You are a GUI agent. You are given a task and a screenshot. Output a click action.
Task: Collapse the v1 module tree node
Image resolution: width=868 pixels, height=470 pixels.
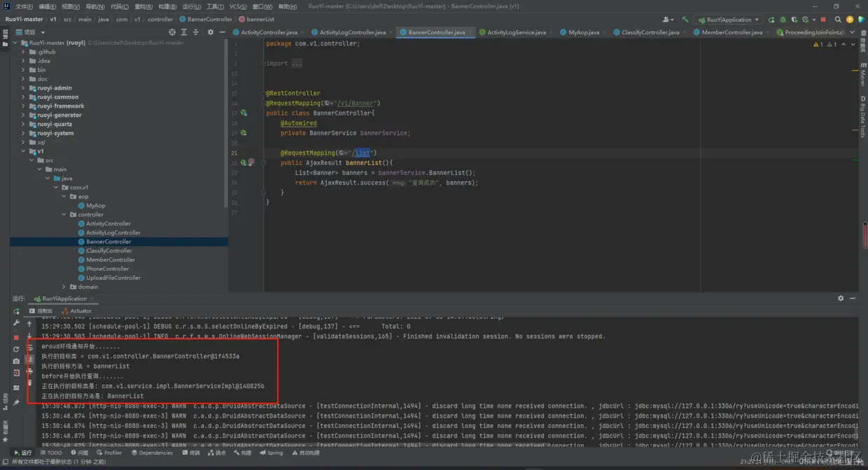point(23,151)
